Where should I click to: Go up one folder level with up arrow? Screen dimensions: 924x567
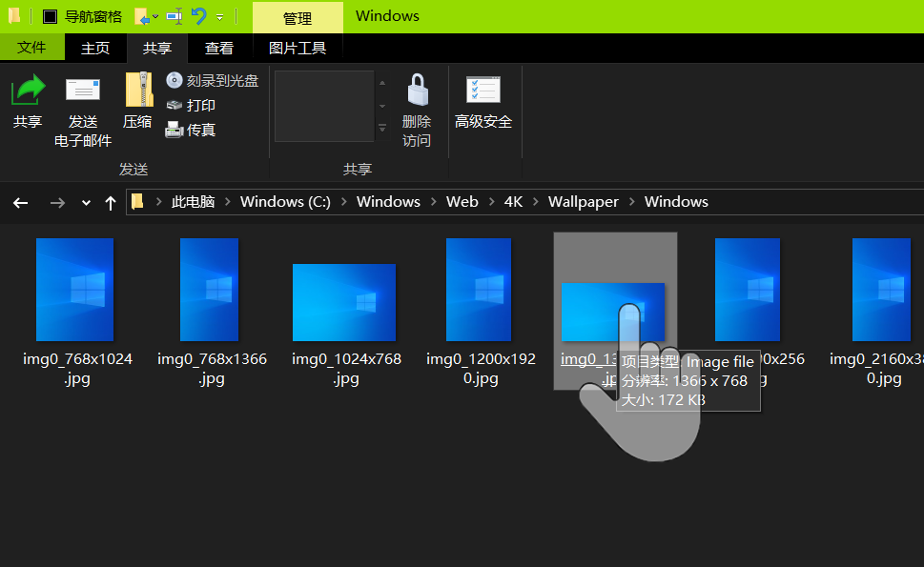(111, 203)
